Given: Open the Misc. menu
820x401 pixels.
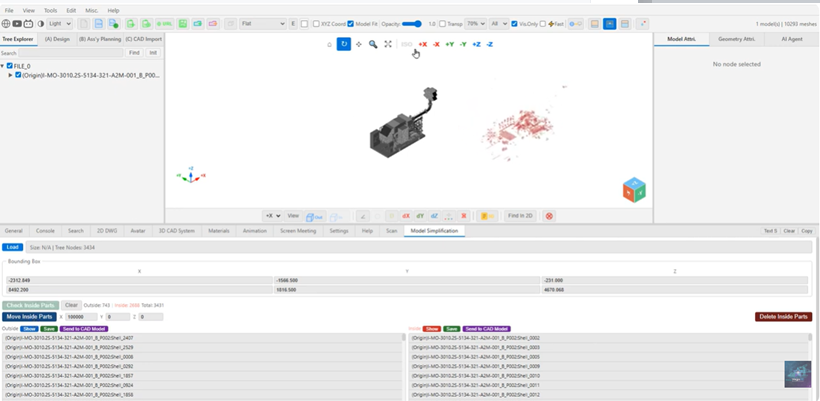Looking at the screenshot, I should [x=92, y=10].
